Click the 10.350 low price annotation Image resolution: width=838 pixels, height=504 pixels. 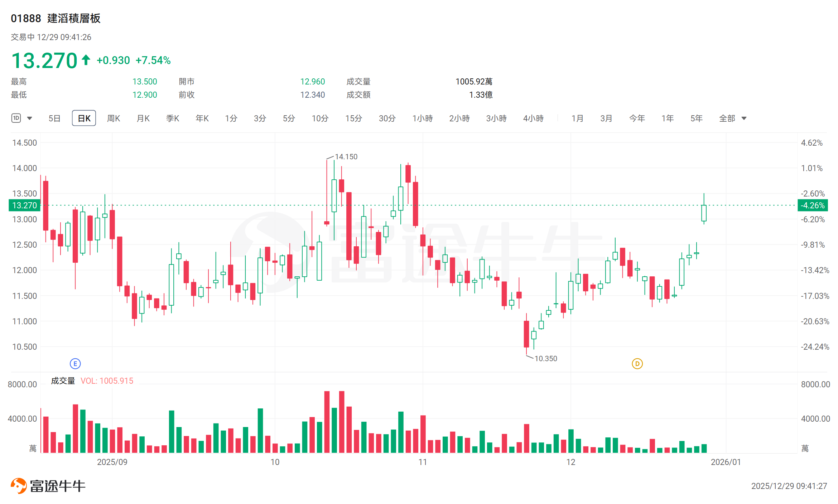click(545, 358)
